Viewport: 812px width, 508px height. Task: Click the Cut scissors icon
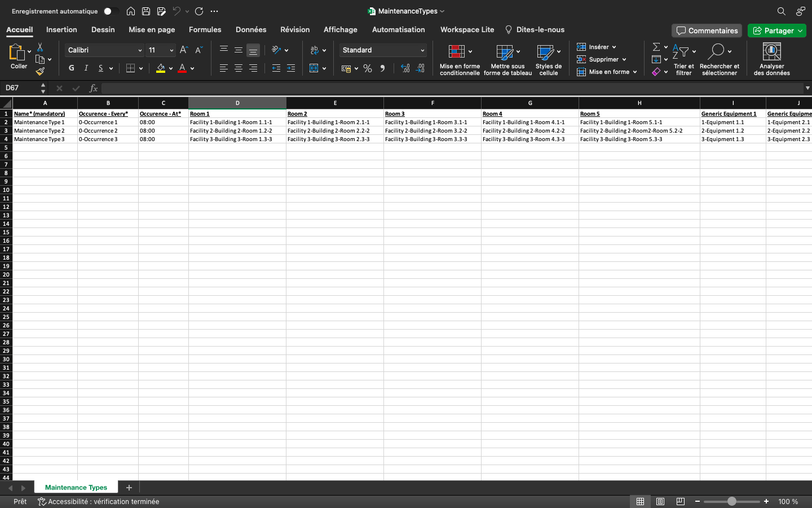40,47
